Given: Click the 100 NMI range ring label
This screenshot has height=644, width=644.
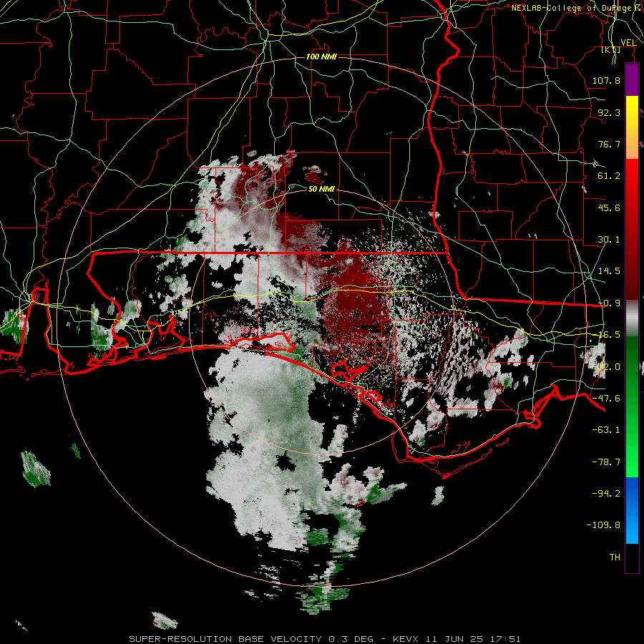Looking at the screenshot, I should [x=321, y=57].
